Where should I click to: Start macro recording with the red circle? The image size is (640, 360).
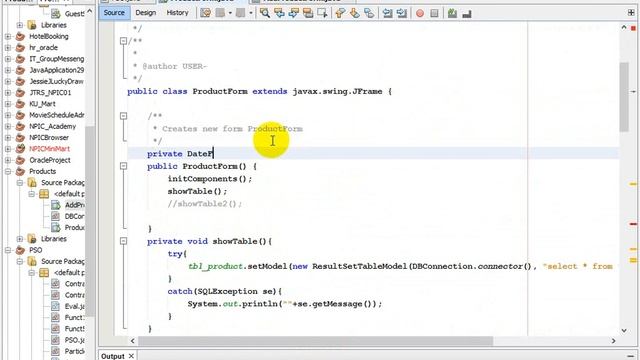[x=420, y=13]
